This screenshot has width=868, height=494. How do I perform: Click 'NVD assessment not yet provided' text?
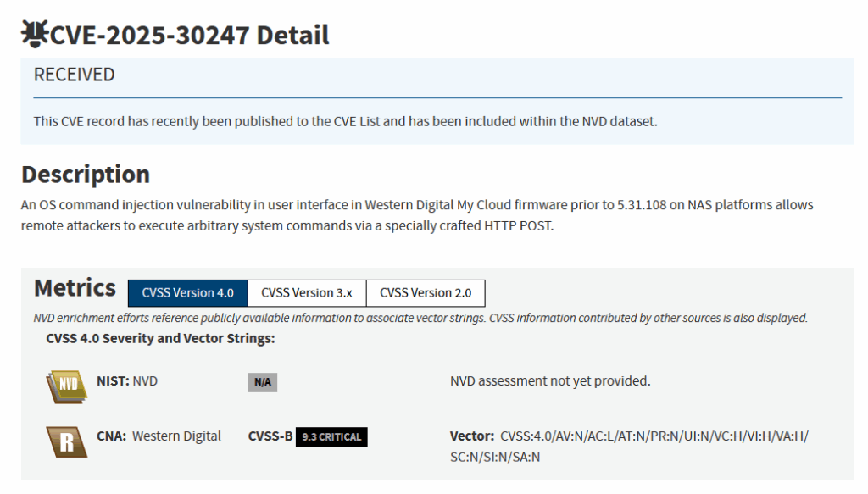pos(550,381)
